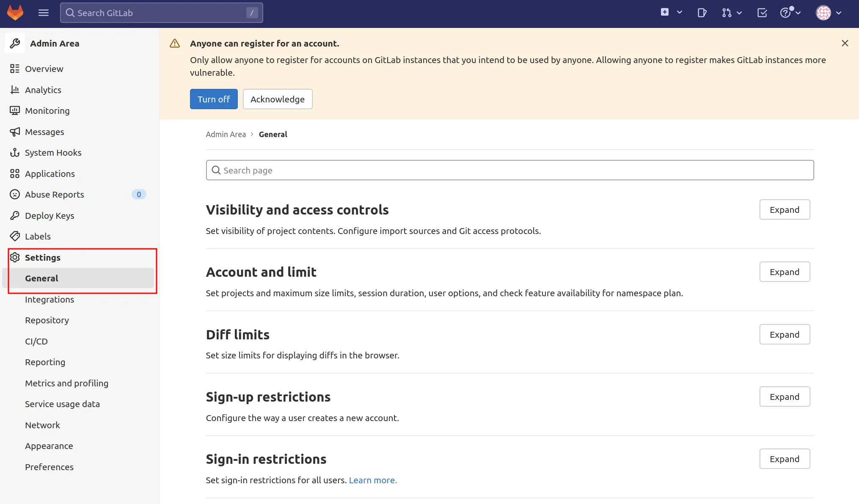Open Appearance settings
This screenshot has height=504, width=859.
pos(49,446)
